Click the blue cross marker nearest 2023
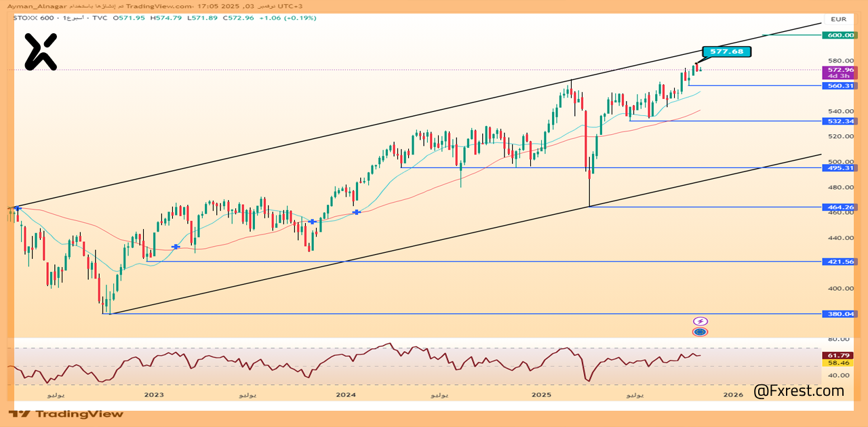 click(x=176, y=247)
